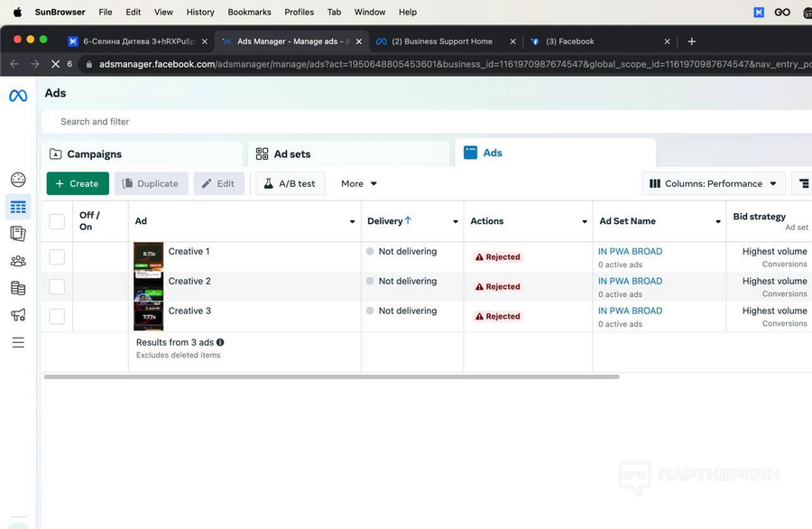The width and height of the screenshot is (812, 529).
Task: Click info icon beside Results from 3 ads
Action: 220,342
